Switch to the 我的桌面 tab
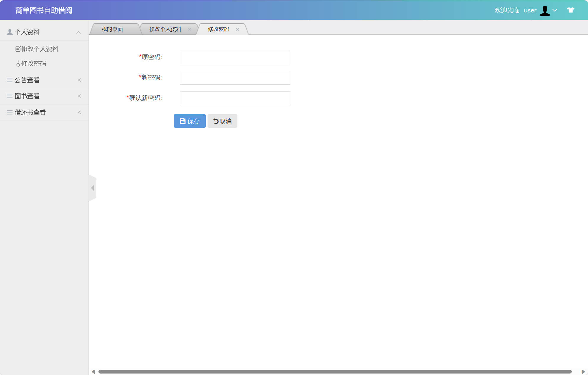This screenshot has height=375, width=588. pos(112,29)
